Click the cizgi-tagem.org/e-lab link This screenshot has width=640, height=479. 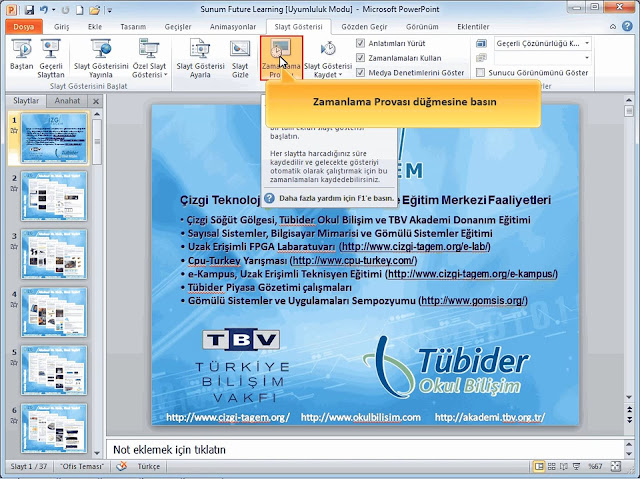coord(415,246)
